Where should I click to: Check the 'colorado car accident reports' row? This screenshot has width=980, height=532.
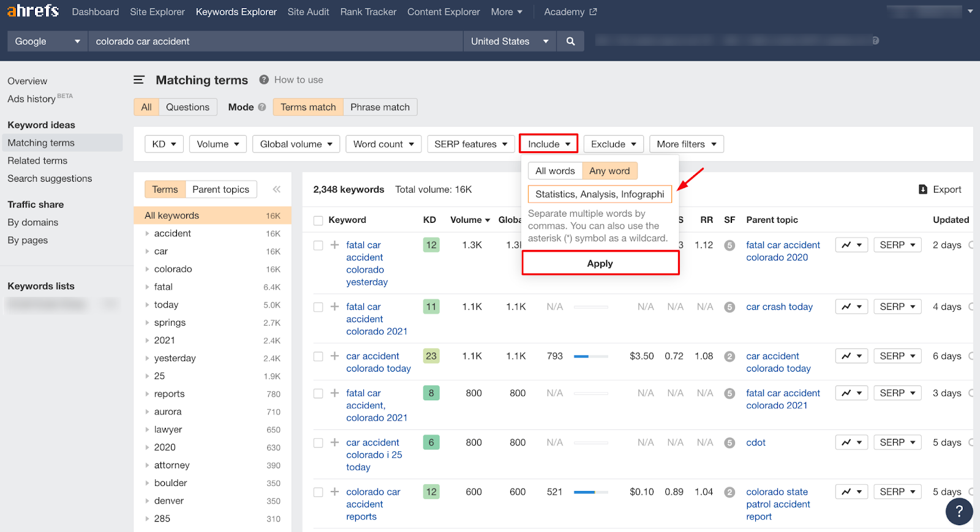[318, 492]
